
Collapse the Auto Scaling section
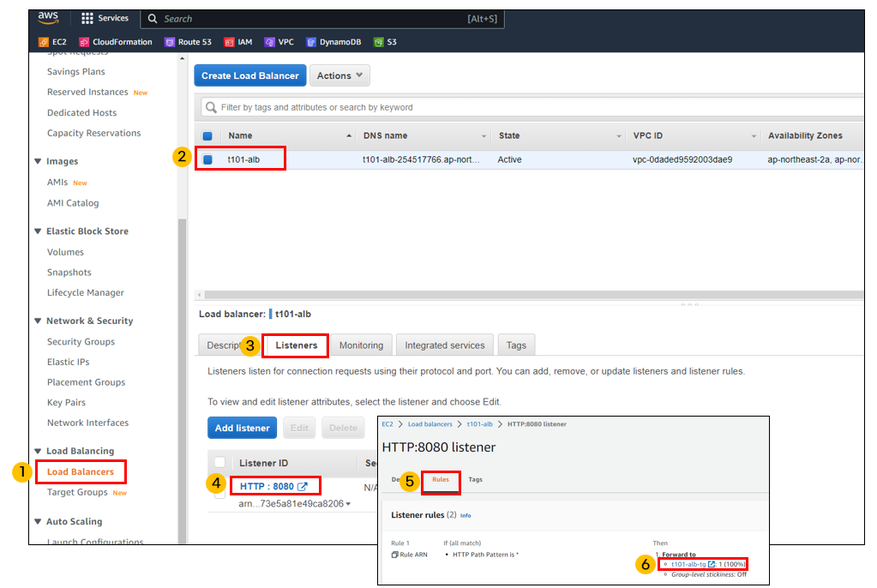[x=38, y=521]
